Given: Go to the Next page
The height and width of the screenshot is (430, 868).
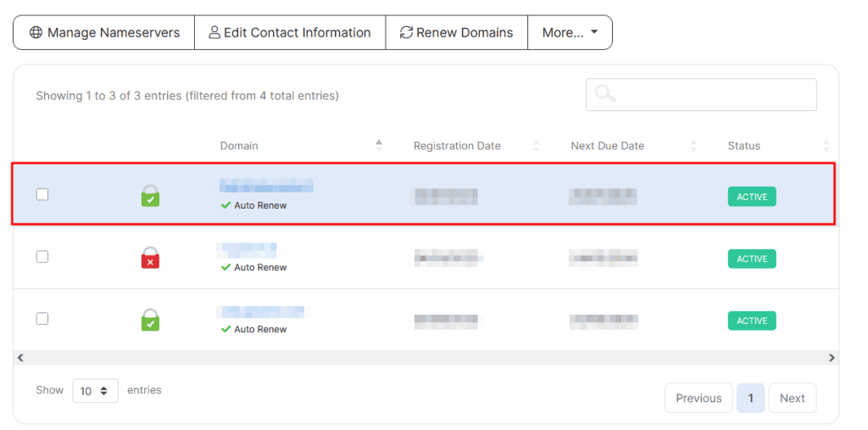Looking at the screenshot, I should tap(792, 398).
